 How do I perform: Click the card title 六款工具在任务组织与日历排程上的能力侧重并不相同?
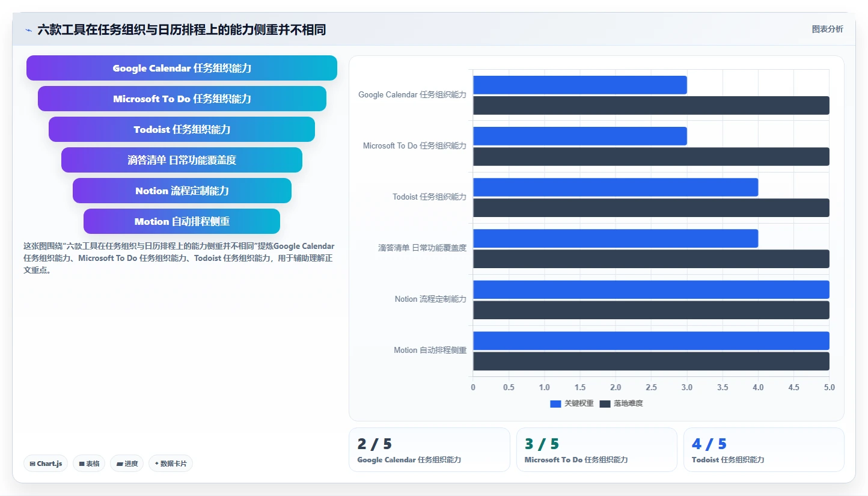pyautogui.click(x=182, y=29)
